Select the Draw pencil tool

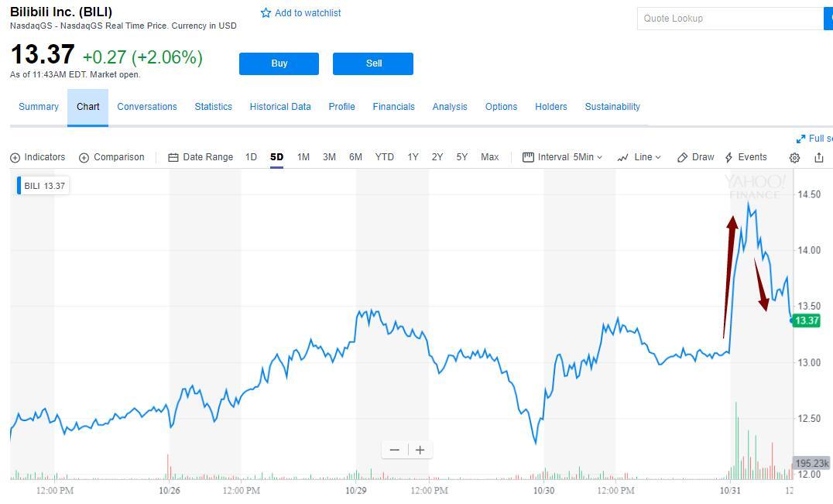[683, 158]
